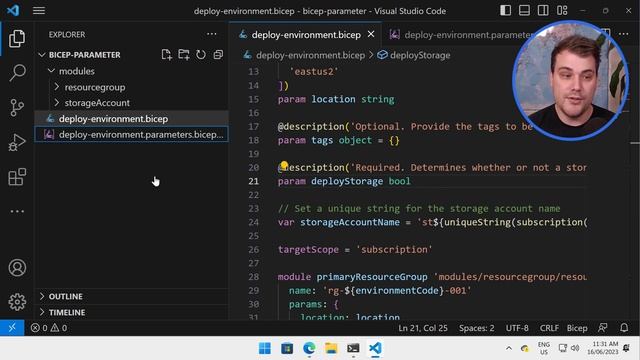Open the feedback icon in status bar
The height and width of the screenshot is (360, 640).
[602, 328]
